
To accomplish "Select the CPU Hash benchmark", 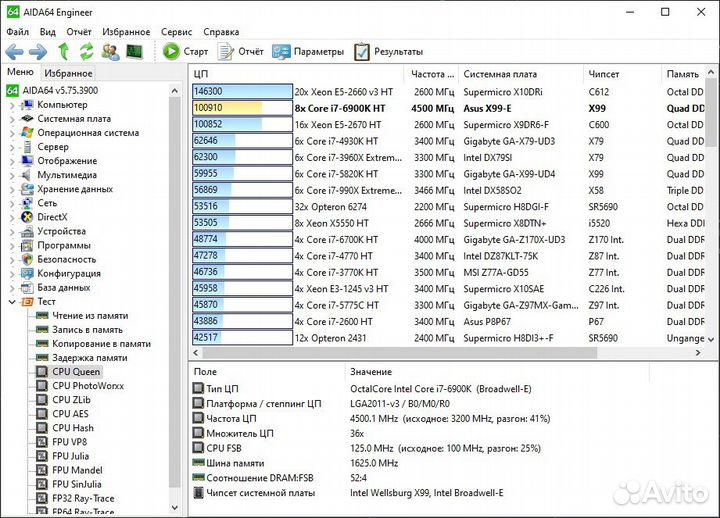I will [73, 428].
